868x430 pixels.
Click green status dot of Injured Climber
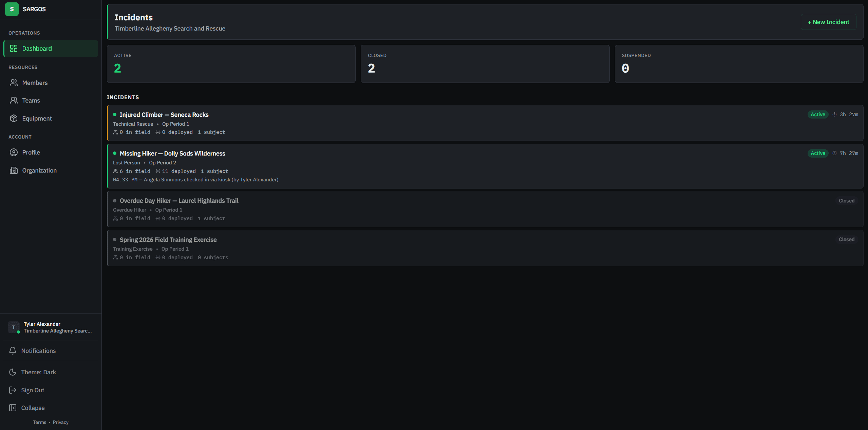pos(115,115)
